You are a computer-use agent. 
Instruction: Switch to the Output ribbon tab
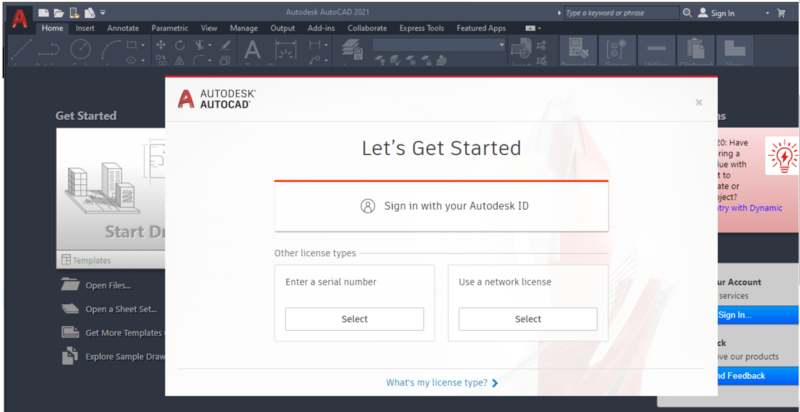pos(283,28)
